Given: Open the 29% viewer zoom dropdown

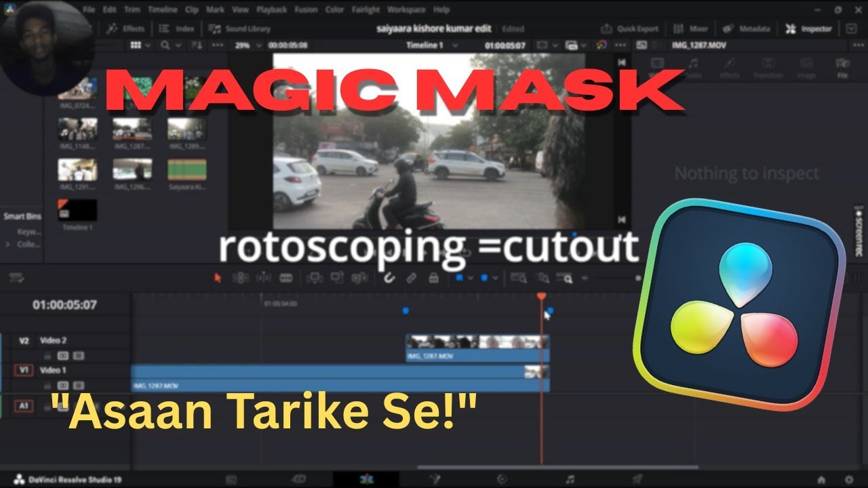Looking at the screenshot, I should [248, 45].
